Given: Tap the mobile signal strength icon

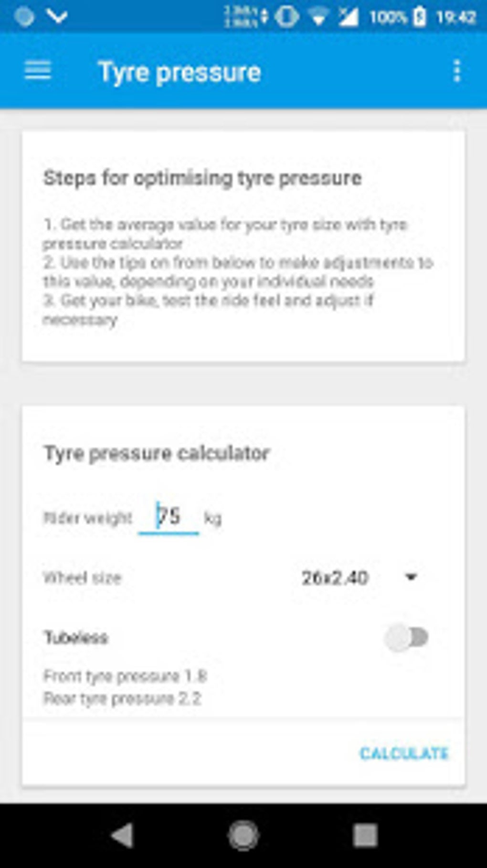Looking at the screenshot, I should point(348,18).
